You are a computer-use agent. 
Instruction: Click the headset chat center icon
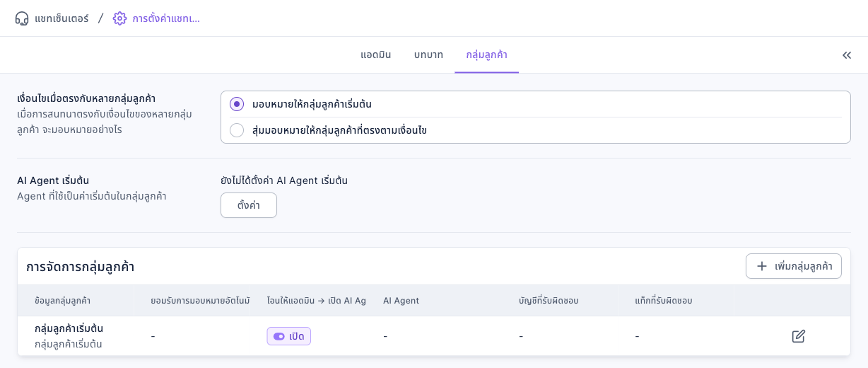tap(22, 18)
